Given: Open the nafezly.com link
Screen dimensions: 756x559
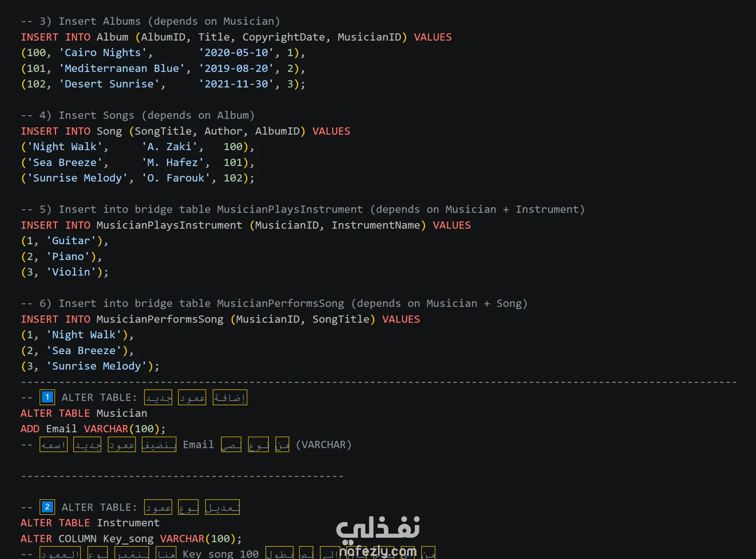Looking at the screenshot, I should (378, 551).
